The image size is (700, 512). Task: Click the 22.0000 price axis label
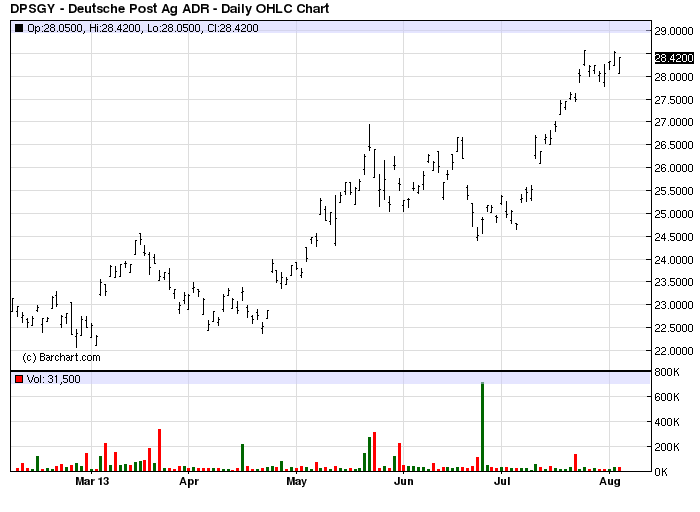674,351
